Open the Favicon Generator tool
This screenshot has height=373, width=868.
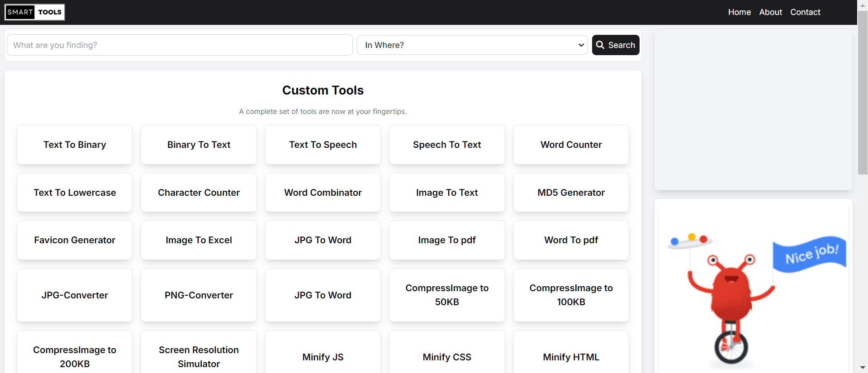pyautogui.click(x=75, y=240)
